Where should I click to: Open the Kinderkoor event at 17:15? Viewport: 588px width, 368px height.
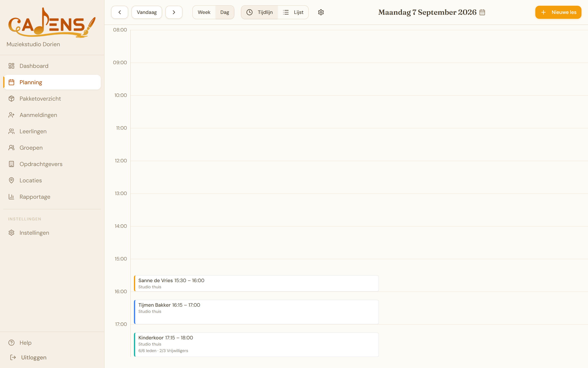click(x=256, y=345)
